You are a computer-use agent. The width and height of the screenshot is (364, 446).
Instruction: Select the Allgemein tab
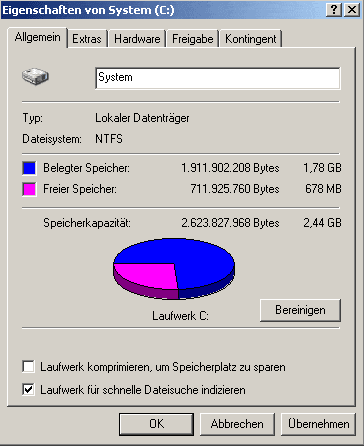[37, 37]
